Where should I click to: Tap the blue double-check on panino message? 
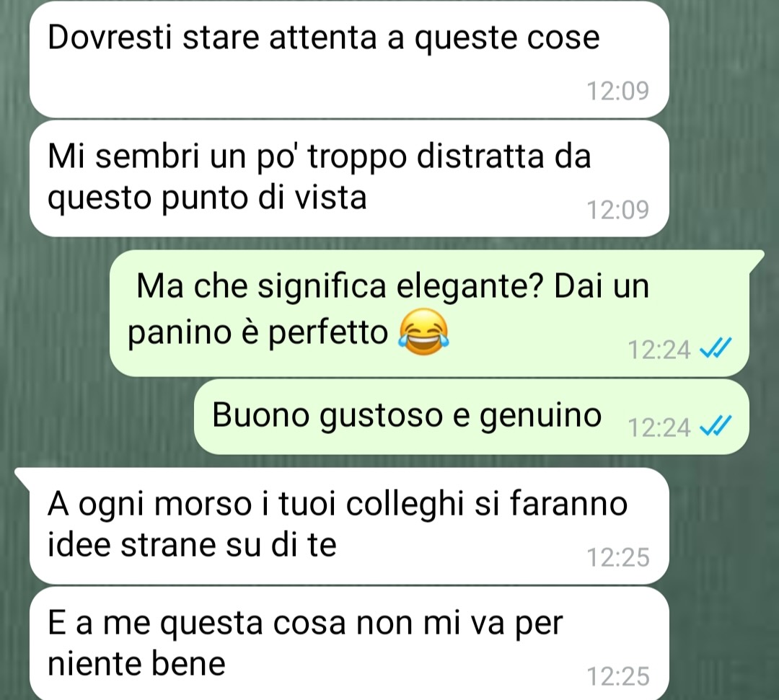click(716, 348)
